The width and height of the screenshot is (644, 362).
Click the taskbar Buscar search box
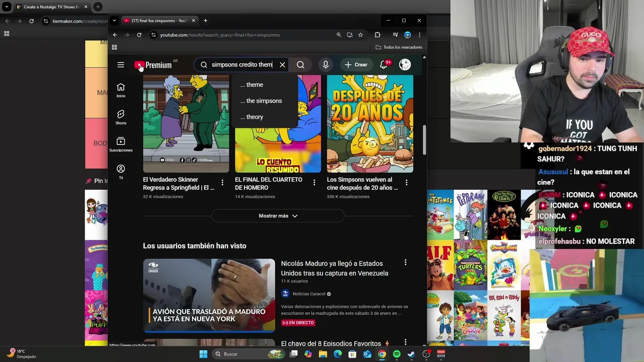pos(249,354)
